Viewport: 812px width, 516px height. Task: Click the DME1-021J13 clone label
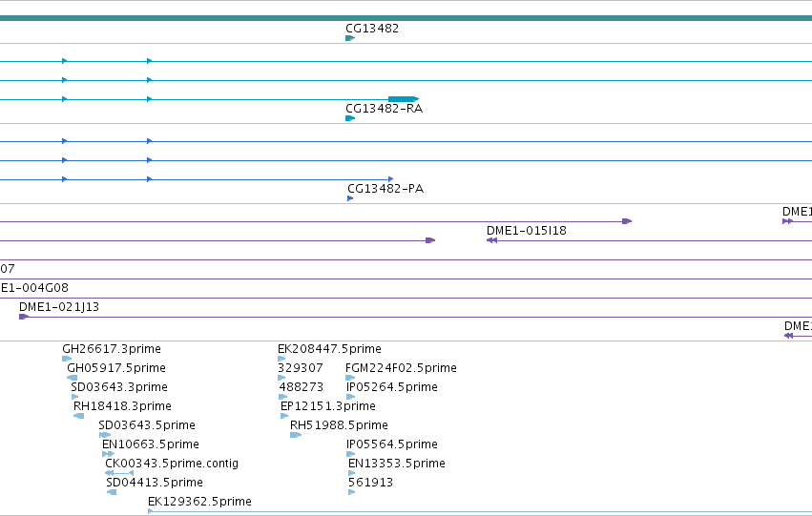[x=59, y=307]
